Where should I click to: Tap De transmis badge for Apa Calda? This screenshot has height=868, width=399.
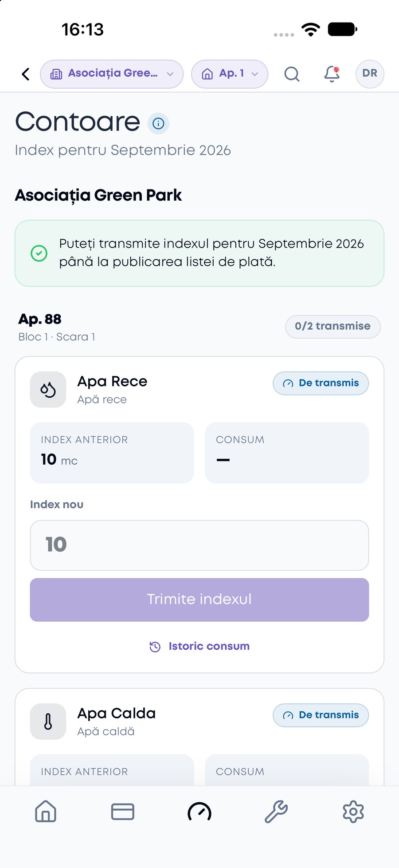point(321,715)
